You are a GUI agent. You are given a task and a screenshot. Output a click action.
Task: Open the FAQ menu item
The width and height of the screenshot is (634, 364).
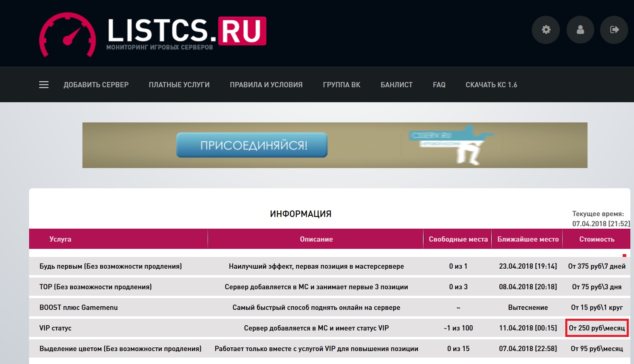pos(439,85)
